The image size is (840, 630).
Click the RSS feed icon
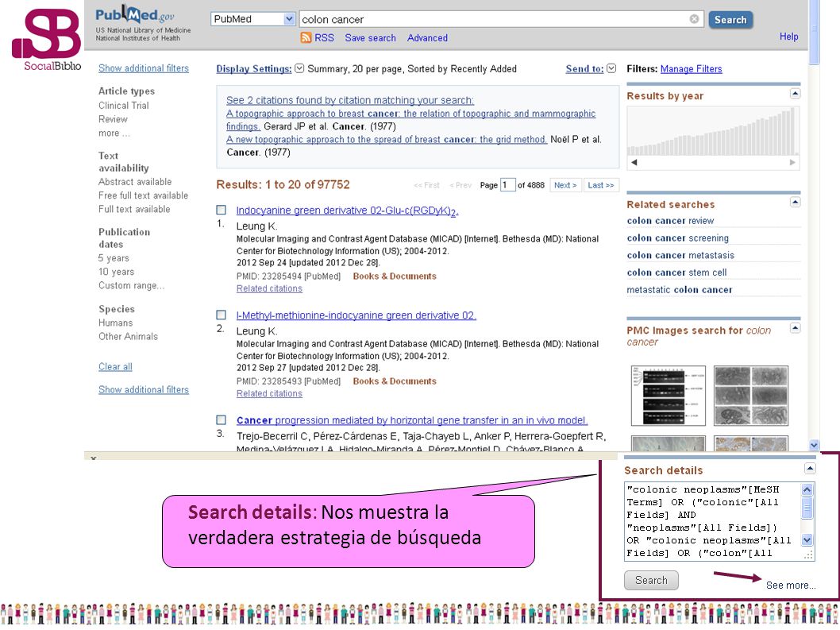(306, 37)
